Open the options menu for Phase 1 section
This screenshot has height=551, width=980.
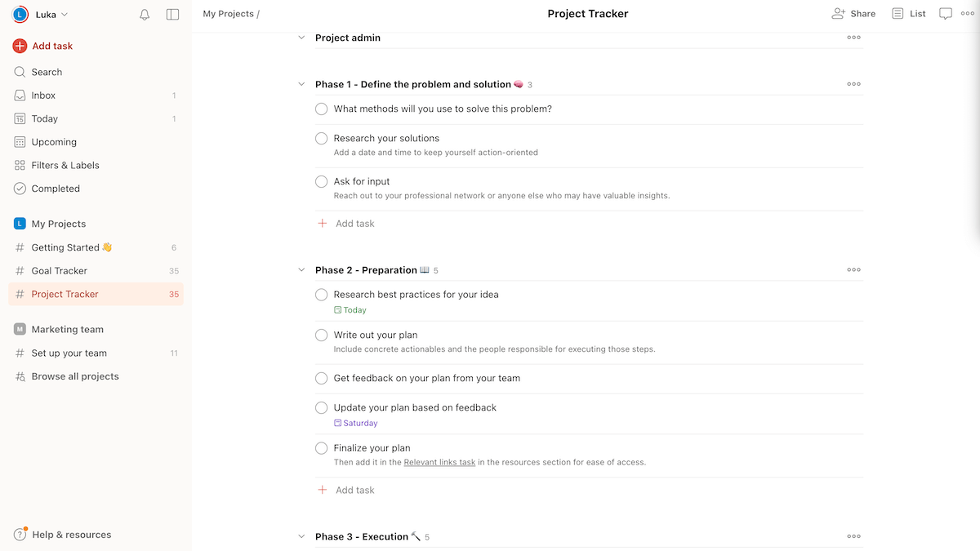click(853, 83)
